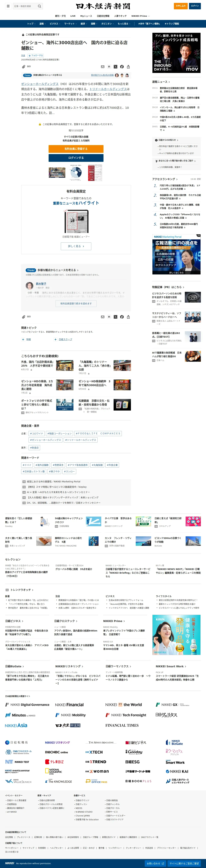Viewport: 206px width, 868px height.
Task: Click the ログイン button in the header
Action: (195, 6)
